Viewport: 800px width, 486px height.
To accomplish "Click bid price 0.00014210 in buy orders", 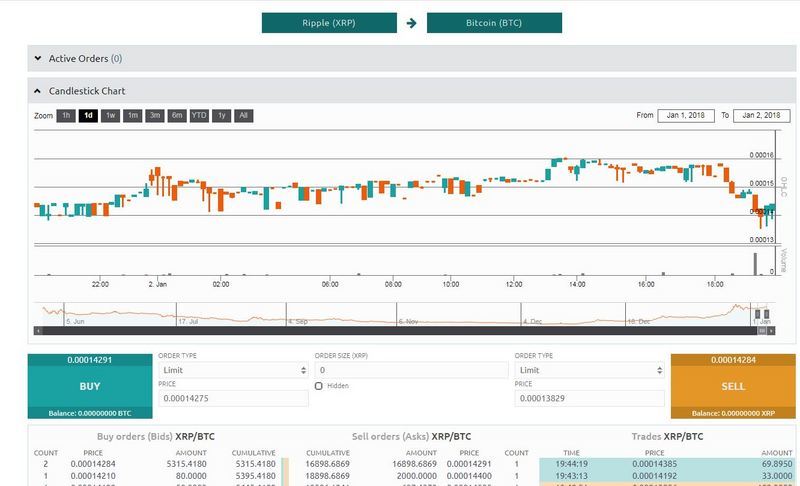I will point(93,476).
